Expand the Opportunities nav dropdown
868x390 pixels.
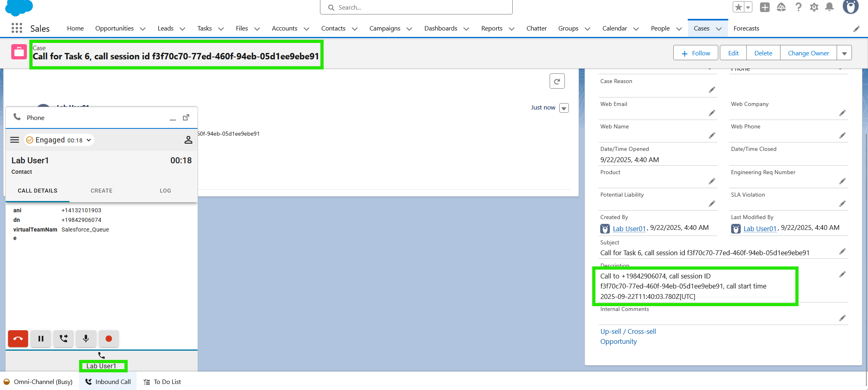click(143, 29)
